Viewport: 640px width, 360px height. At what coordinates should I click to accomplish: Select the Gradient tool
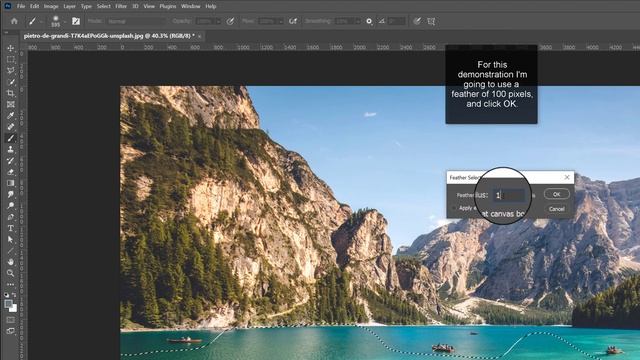click(x=11, y=183)
